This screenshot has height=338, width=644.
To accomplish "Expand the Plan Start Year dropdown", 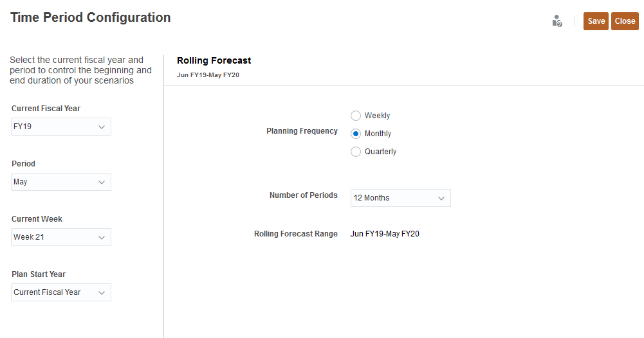I will 61,292.
